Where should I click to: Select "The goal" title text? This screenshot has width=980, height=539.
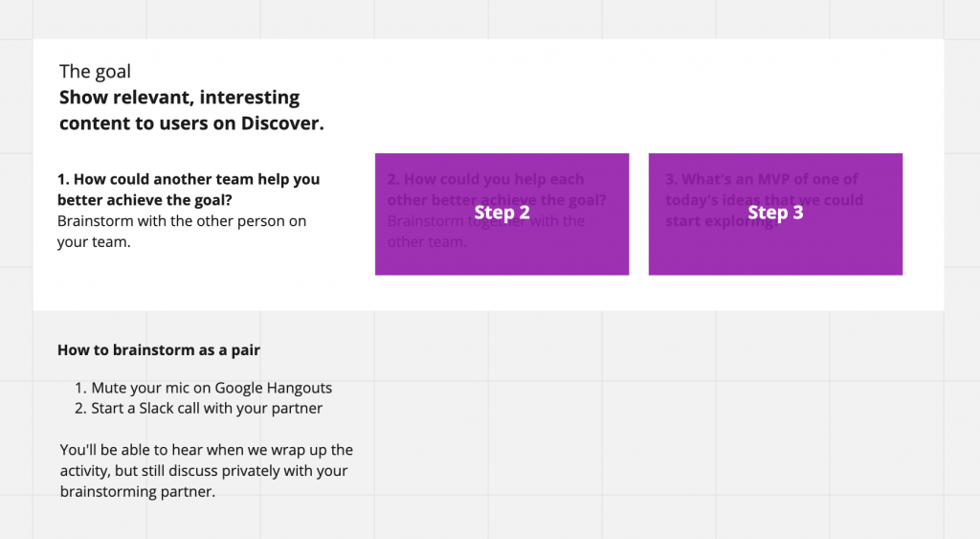pos(95,71)
